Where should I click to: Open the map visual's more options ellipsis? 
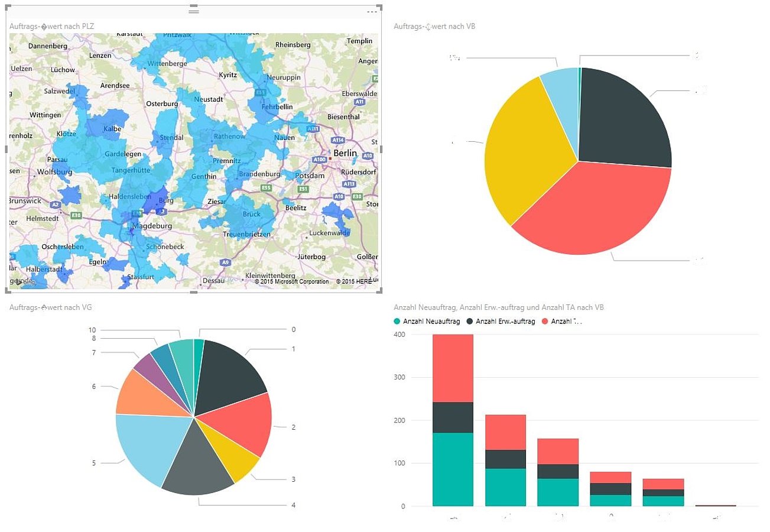click(372, 12)
